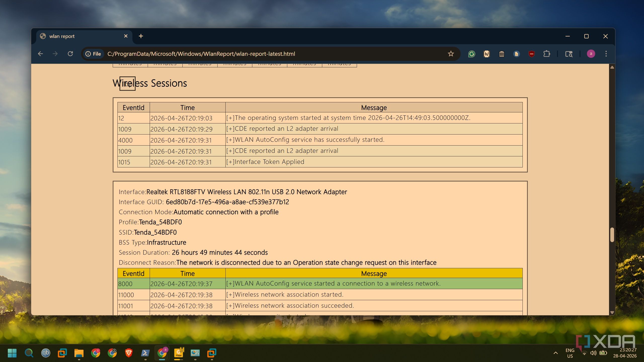Screen dimensions: 644x362
Task: Expand the WLAN AutoConfig service successfully started row
Action: (305, 140)
